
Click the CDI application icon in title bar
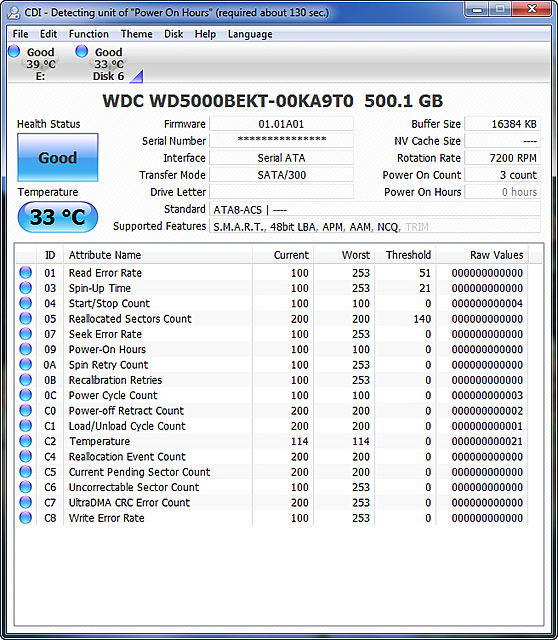coord(13,13)
